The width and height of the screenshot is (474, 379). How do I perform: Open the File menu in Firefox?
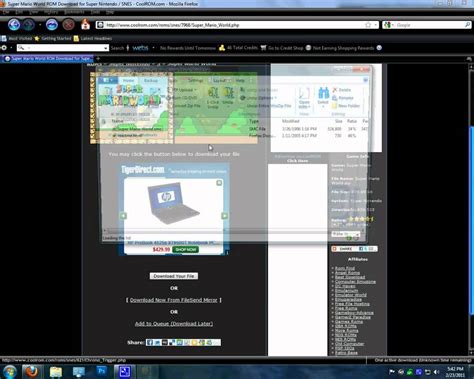click(x=6, y=12)
